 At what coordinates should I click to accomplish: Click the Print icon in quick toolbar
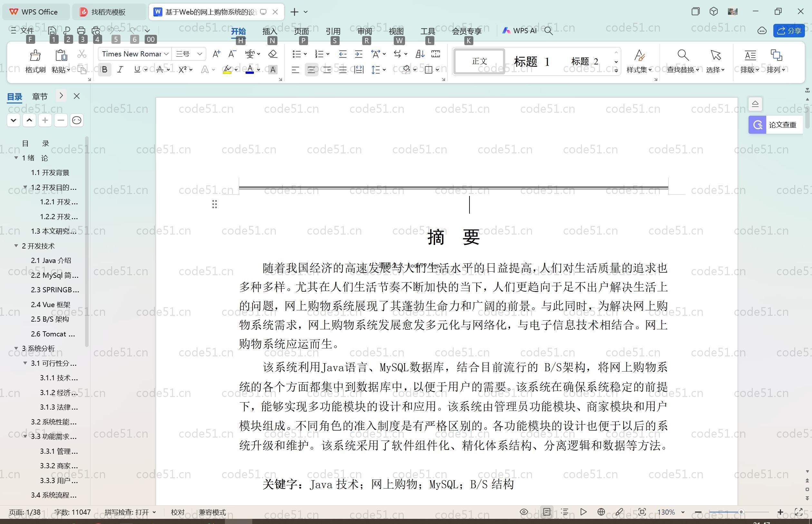[81, 31]
